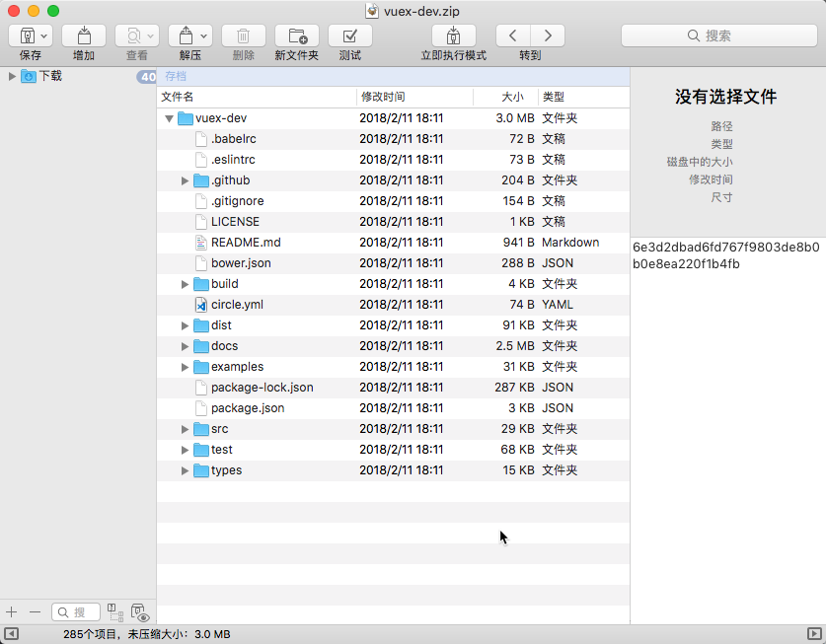Expand the dist folder
826x644 pixels.
[x=185, y=325]
